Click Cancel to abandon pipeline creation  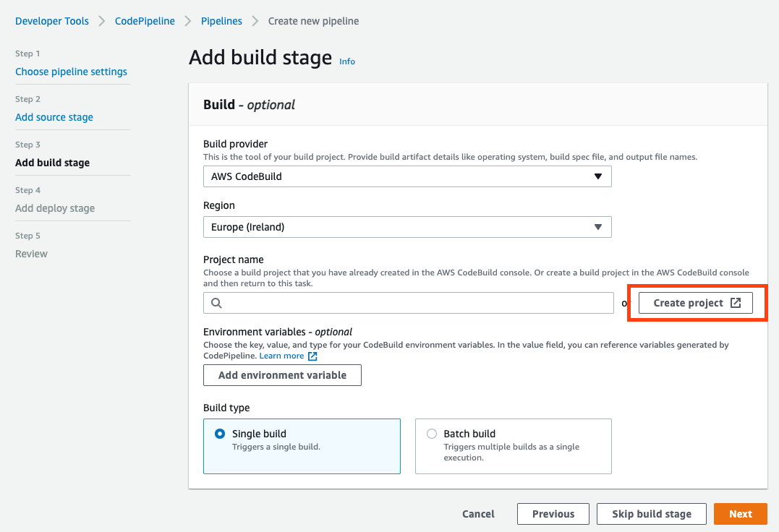pyautogui.click(x=478, y=514)
